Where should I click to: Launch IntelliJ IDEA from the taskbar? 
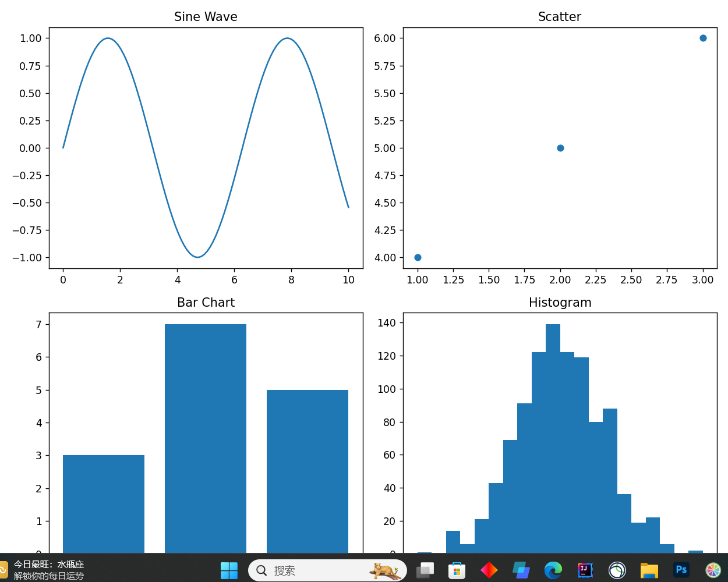tap(585, 570)
